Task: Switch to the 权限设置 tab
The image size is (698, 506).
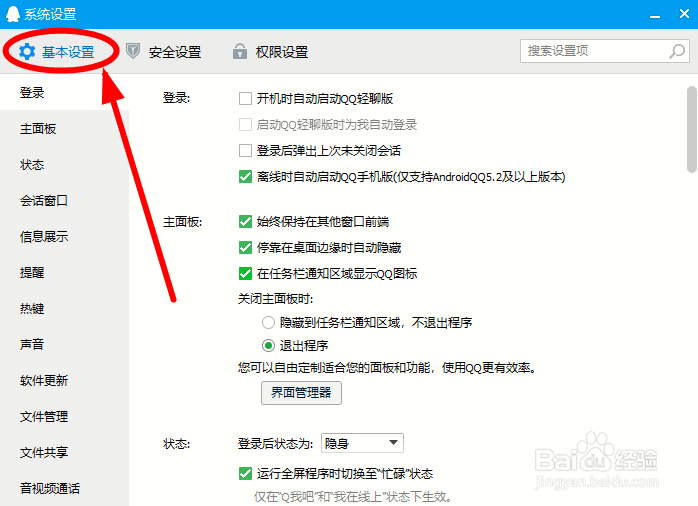Action: [270, 52]
